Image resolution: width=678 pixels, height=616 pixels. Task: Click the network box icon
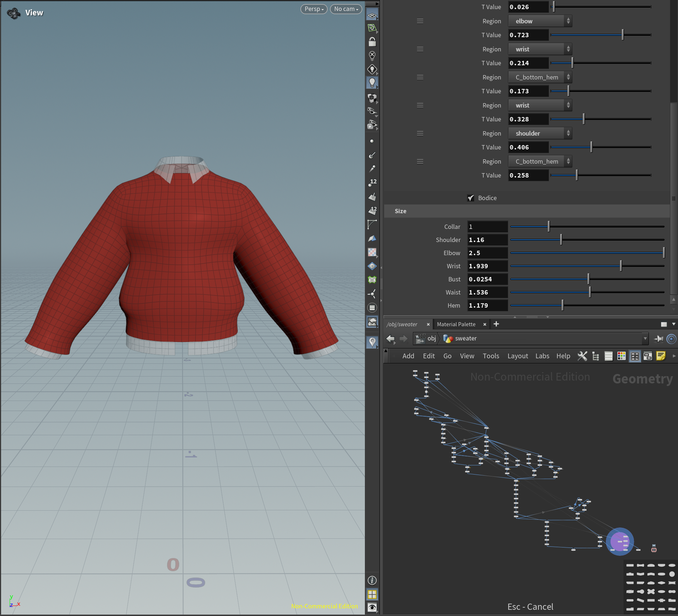(x=648, y=356)
